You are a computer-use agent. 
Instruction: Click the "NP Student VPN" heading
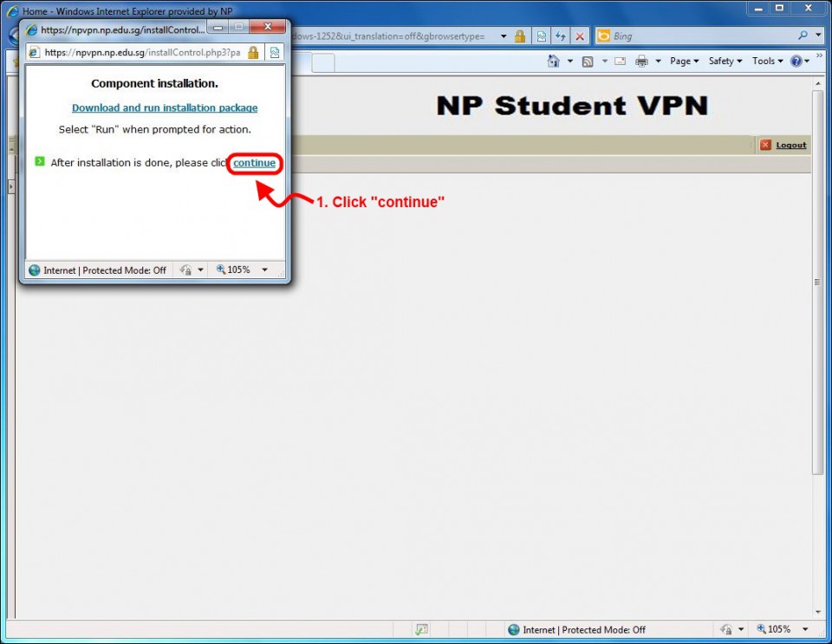pos(572,106)
